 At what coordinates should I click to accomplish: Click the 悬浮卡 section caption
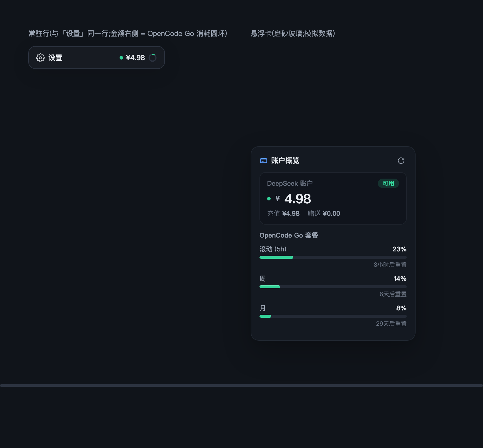click(x=293, y=34)
